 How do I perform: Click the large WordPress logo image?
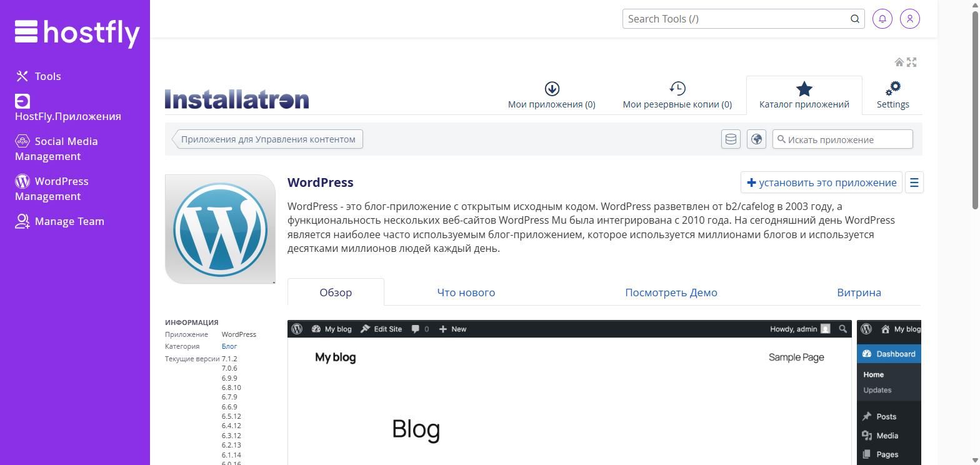pos(220,229)
